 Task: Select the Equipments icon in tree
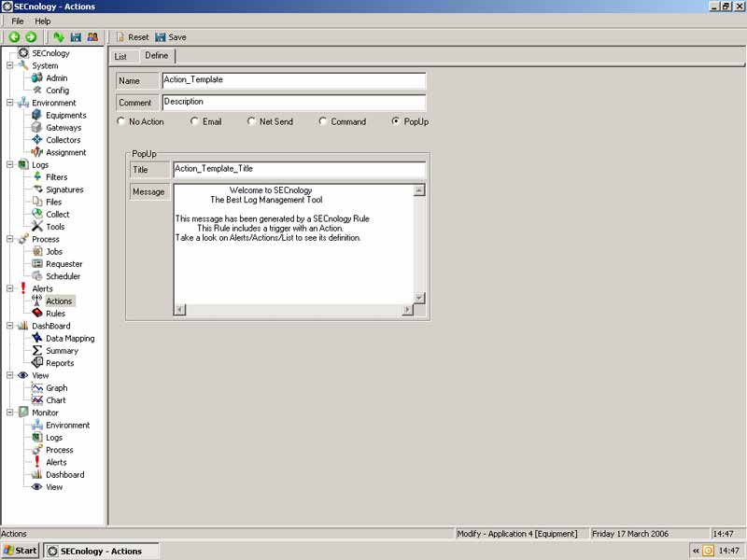coord(36,115)
